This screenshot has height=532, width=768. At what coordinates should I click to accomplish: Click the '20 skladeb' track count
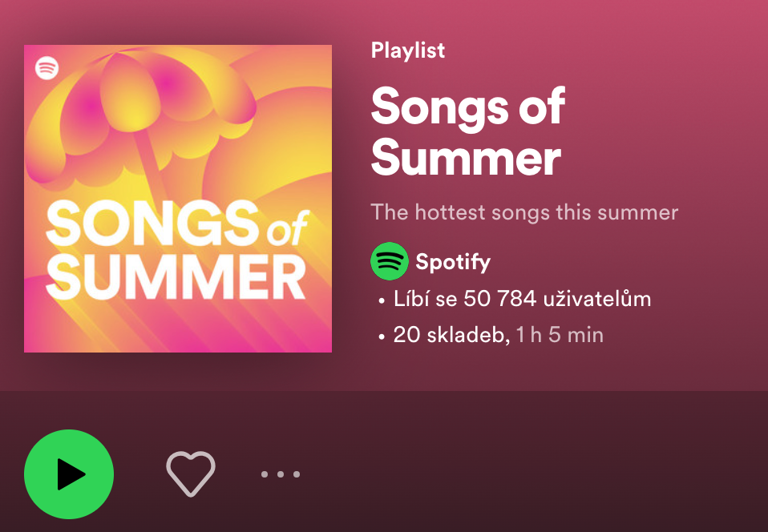[x=451, y=335]
